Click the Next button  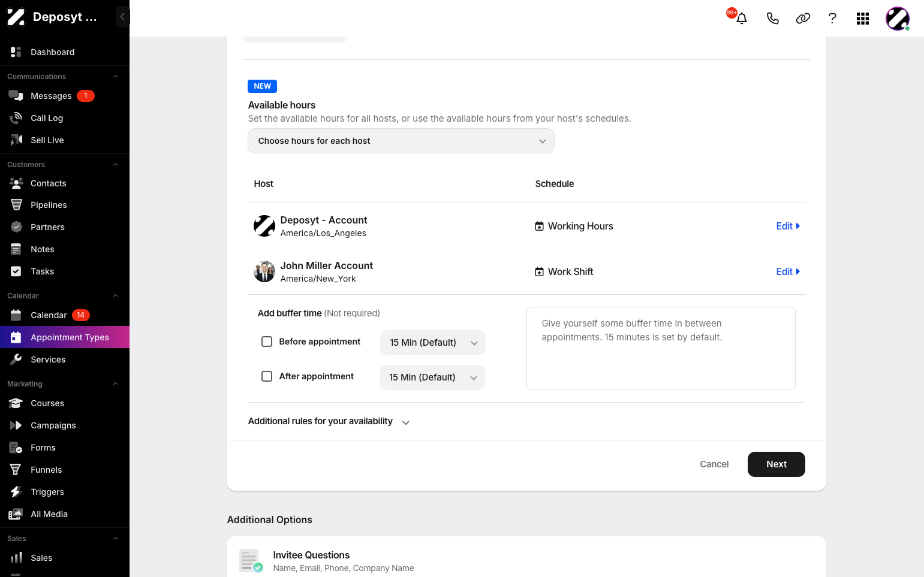pyautogui.click(x=776, y=464)
